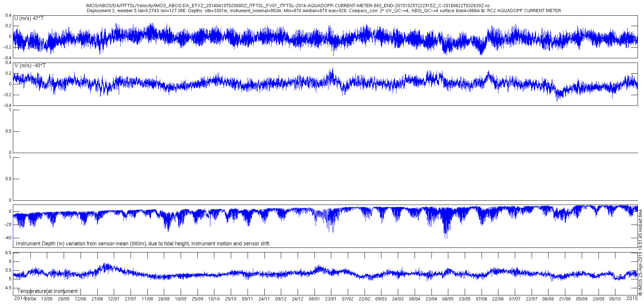Click '0.4' at top of the U velocity axis
The width and height of the screenshot is (644, 304).
coord(9,15)
